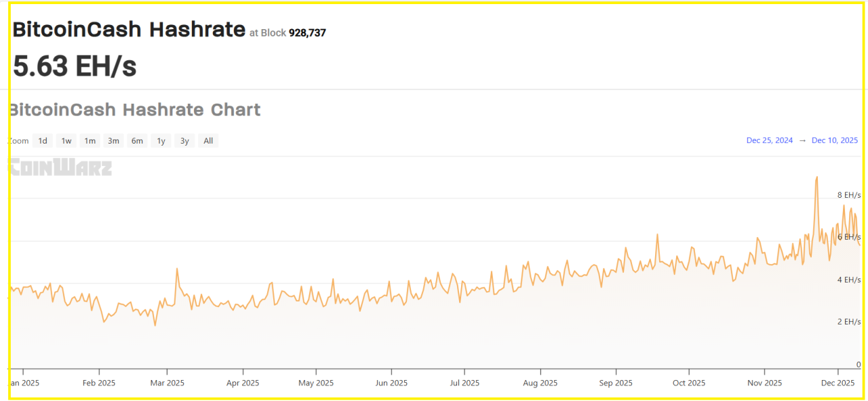868x401 pixels.
Task: Set chart zoom to 1d
Action: (43, 141)
